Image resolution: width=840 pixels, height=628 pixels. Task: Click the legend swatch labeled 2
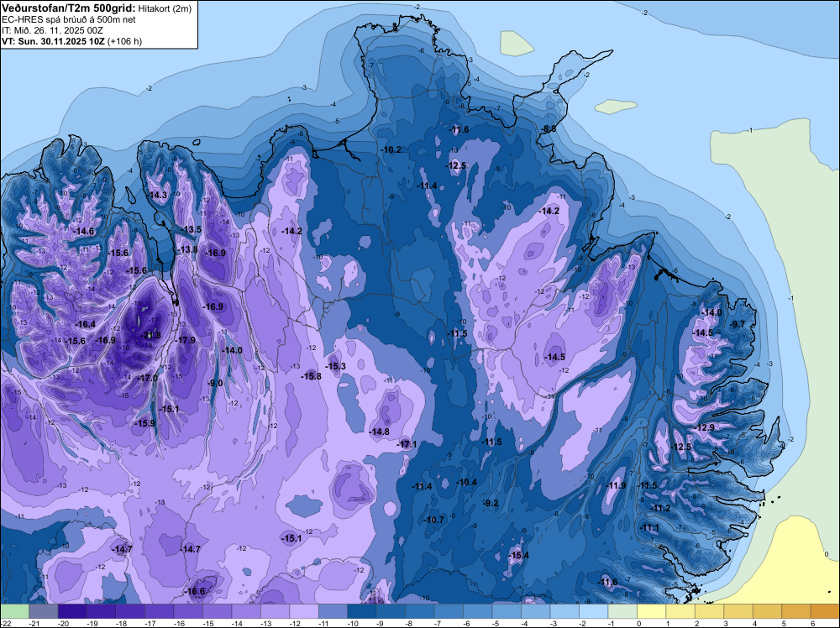coord(709,611)
